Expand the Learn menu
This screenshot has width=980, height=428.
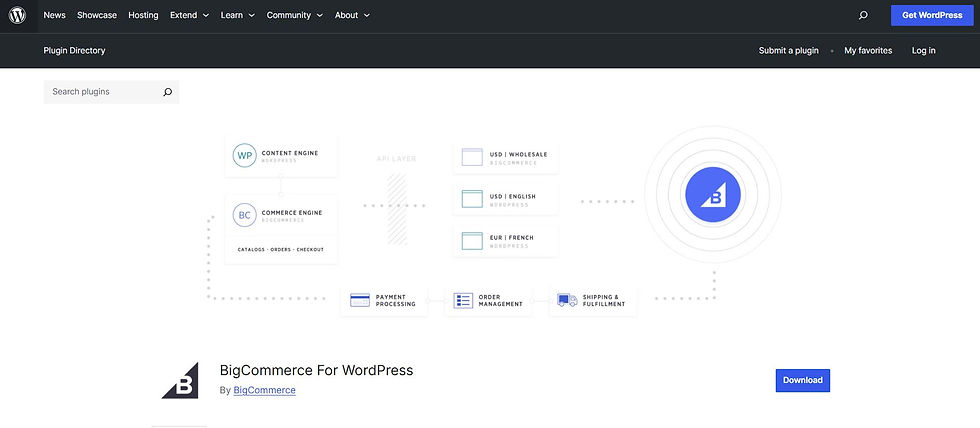(x=238, y=16)
